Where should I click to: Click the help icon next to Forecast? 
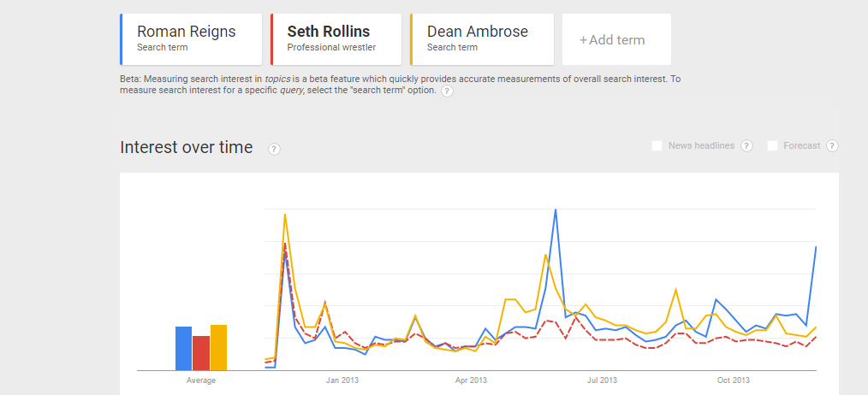pyautogui.click(x=832, y=146)
